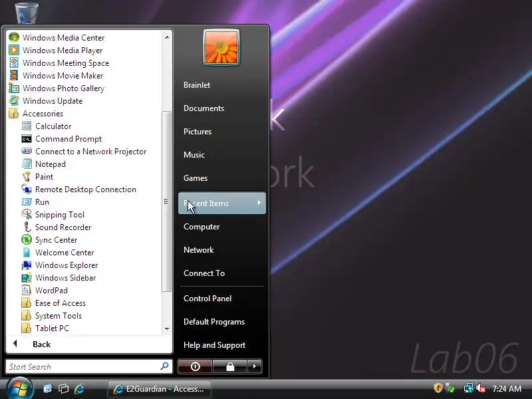Image resolution: width=532 pixels, height=399 pixels.
Task: Launch Windows Explorer icon
Action: tap(27, 265)
